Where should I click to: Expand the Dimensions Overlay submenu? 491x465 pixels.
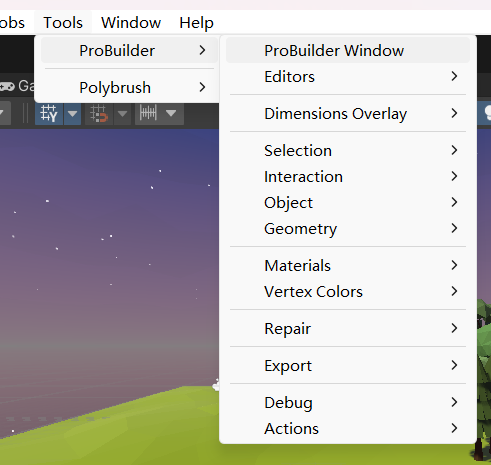(348, 114)
